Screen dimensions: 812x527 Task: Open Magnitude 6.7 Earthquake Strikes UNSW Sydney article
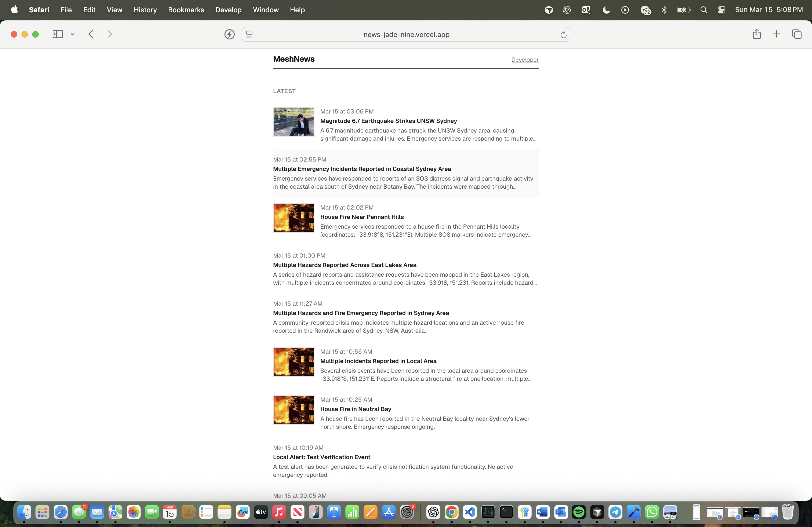388,121
